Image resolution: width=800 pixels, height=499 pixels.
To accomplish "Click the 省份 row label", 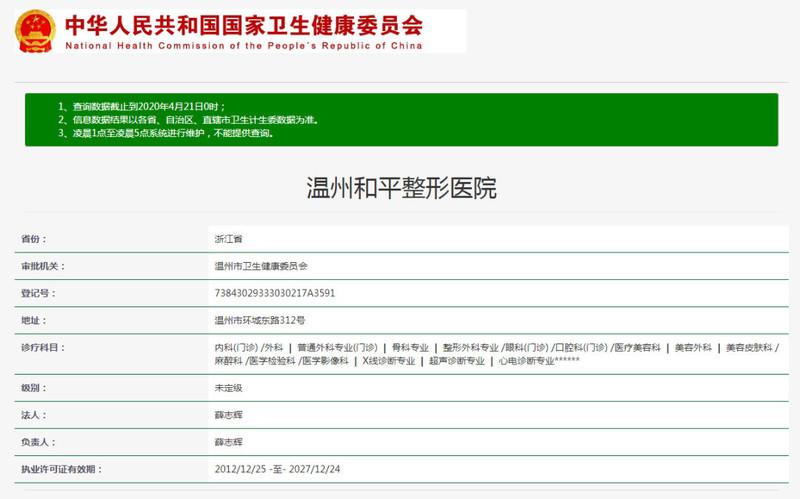I will [34, 240].
